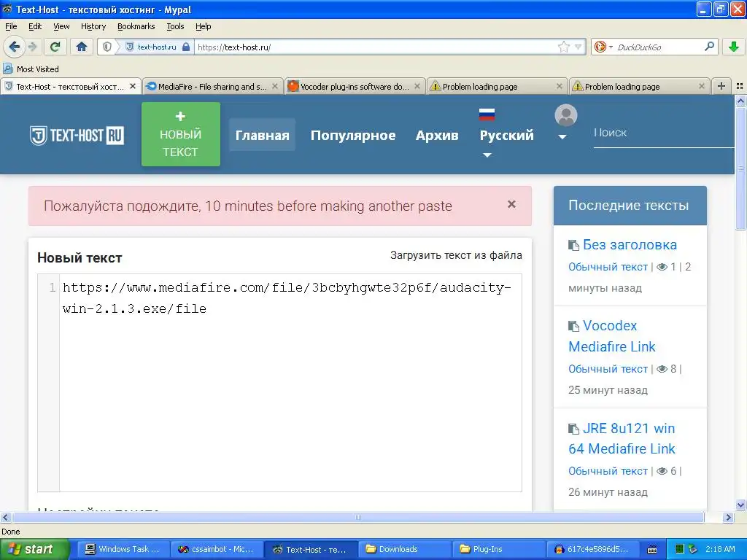The width and height of the screenshot is (747, 560).
Task: Open the green Downloads arrow button
Action: [734, 47]
